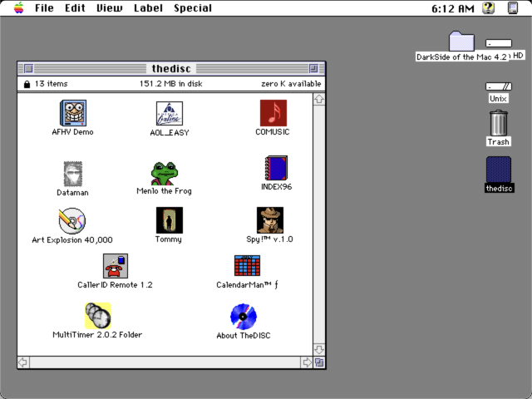The height and width of the screenshot is (399, 532).
Task: Select the About TheDISC disc icon
Action: pos(244,317)
